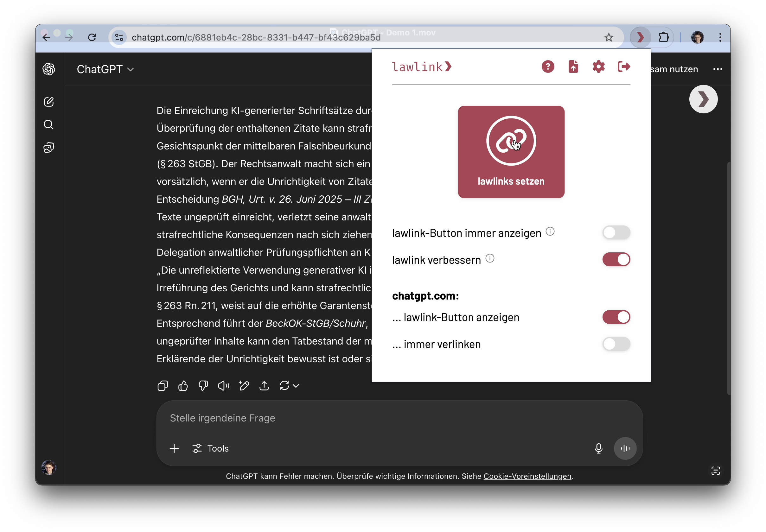Open the Cookie-Voreinstellungen link

tap(527, 476)
